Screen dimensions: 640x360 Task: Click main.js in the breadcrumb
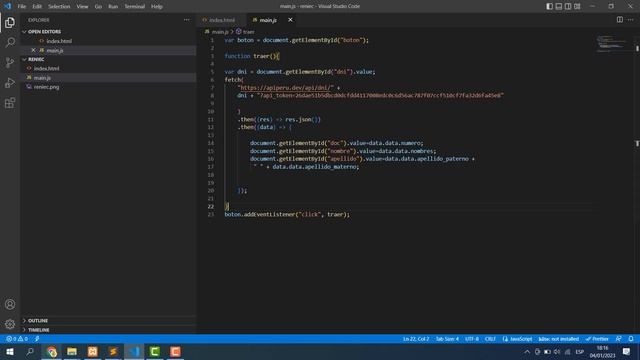[x=220, y=31]
